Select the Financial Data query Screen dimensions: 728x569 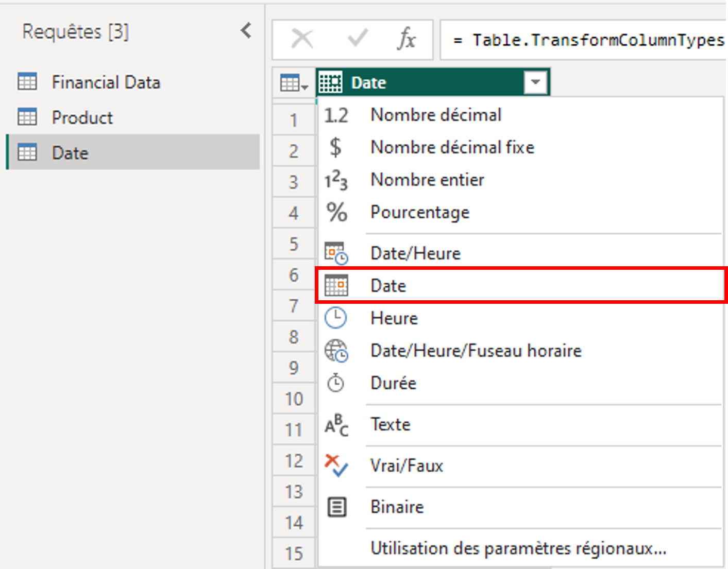[106, 82]
